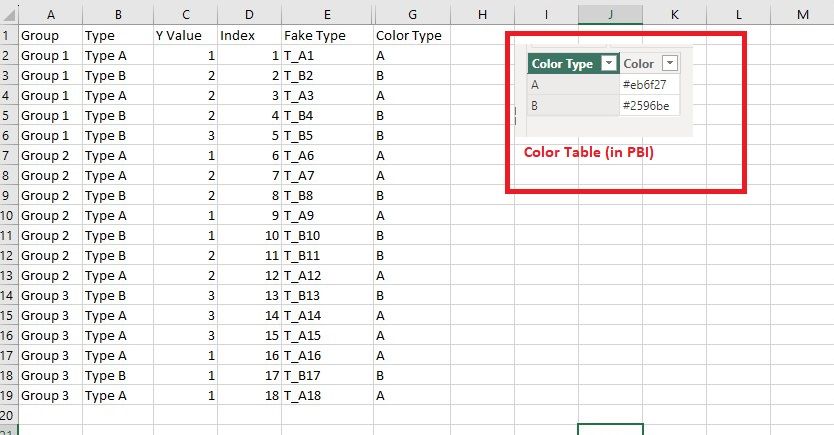
Task: Select cell containing T_B11
Action: click(327, 255)
